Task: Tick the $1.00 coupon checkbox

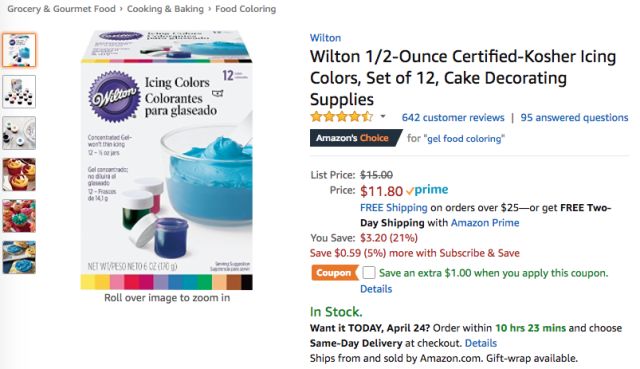Action: [369, 273]
